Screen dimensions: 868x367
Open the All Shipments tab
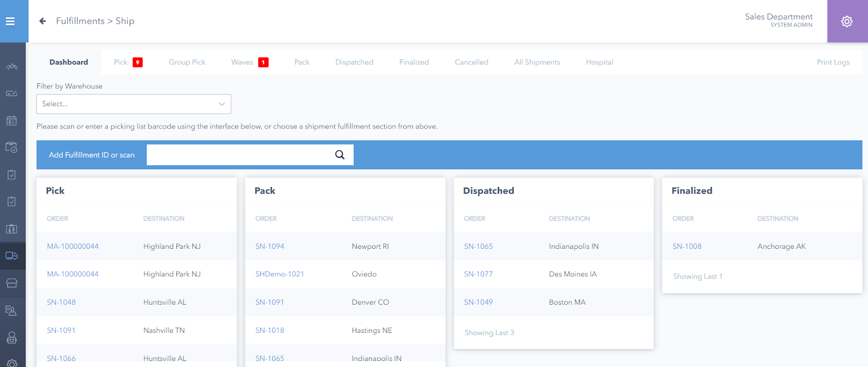tap(537, 62)
